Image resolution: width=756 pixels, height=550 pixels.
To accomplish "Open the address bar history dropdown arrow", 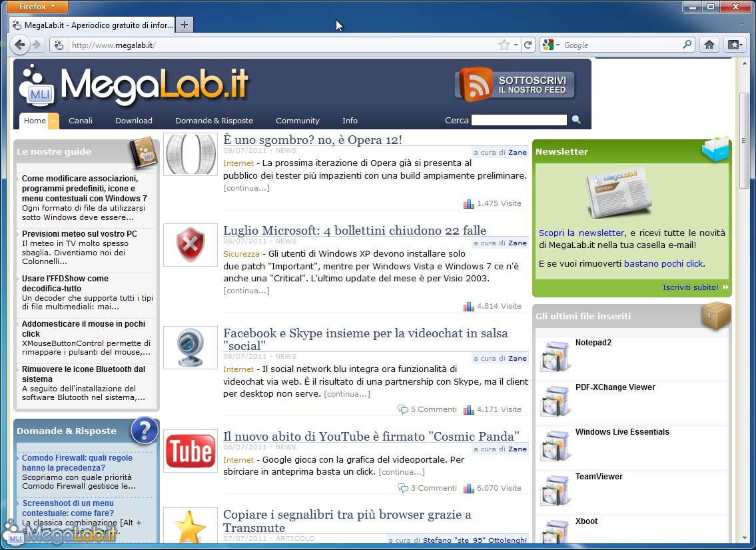I will click(516, 45).
